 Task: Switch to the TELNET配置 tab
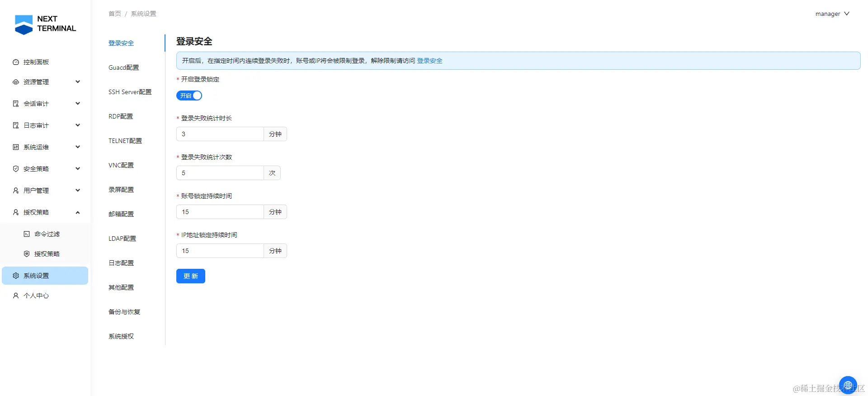point(125,141)
